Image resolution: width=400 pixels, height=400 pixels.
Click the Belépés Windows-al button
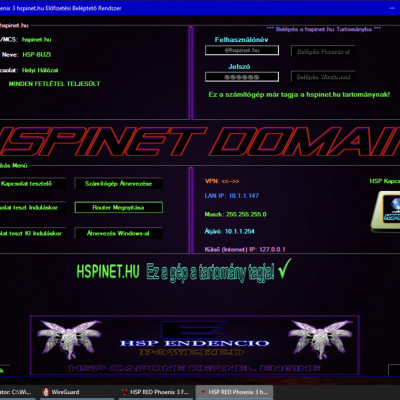(x=323, y=77)
